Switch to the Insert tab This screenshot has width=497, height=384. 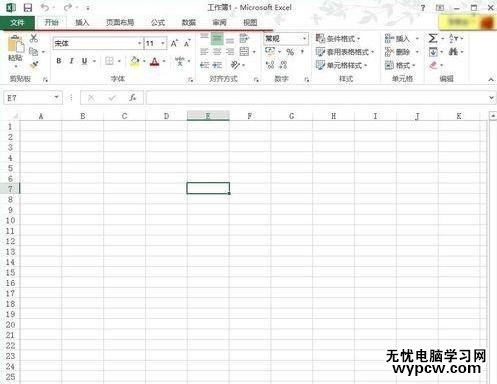coord(82,22)
